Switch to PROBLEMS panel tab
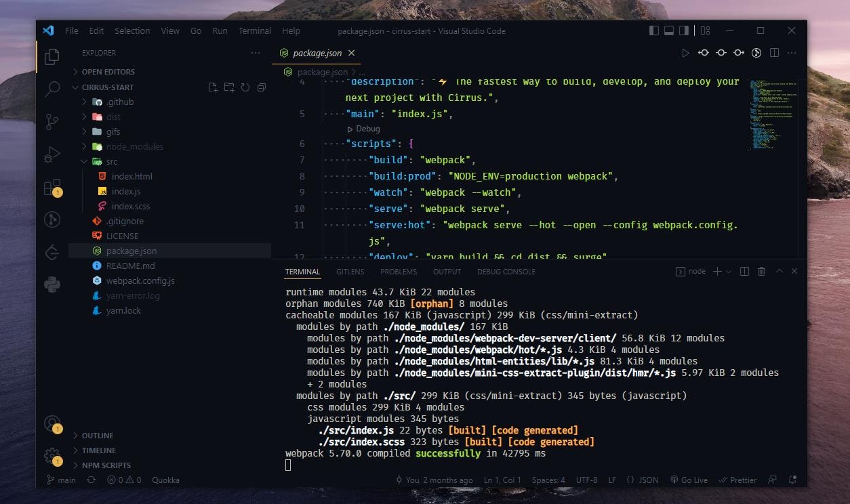 pyautogui.click(x=399, y=272)
